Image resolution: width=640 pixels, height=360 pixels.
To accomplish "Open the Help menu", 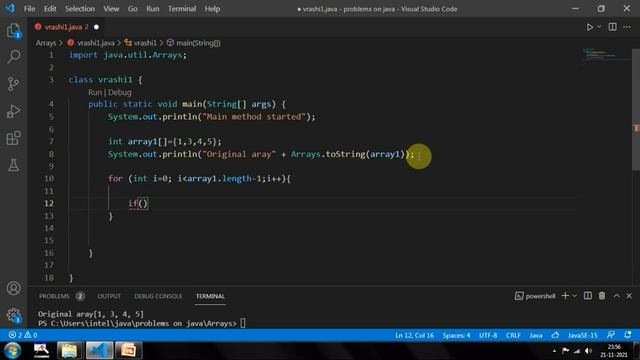I will coord(212,9).
